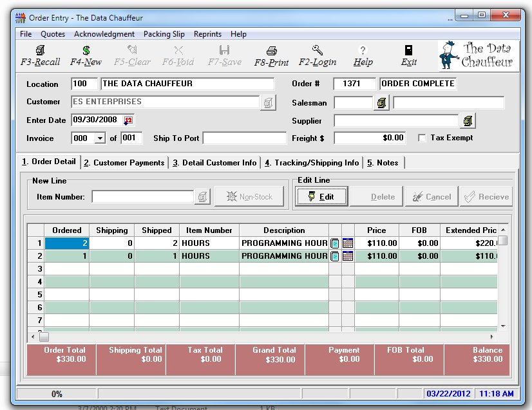The width and height of the screenshot is (532, 410).
Task: Click the Enter Date field 09/30/2008
Action: [x=97, y=120]
